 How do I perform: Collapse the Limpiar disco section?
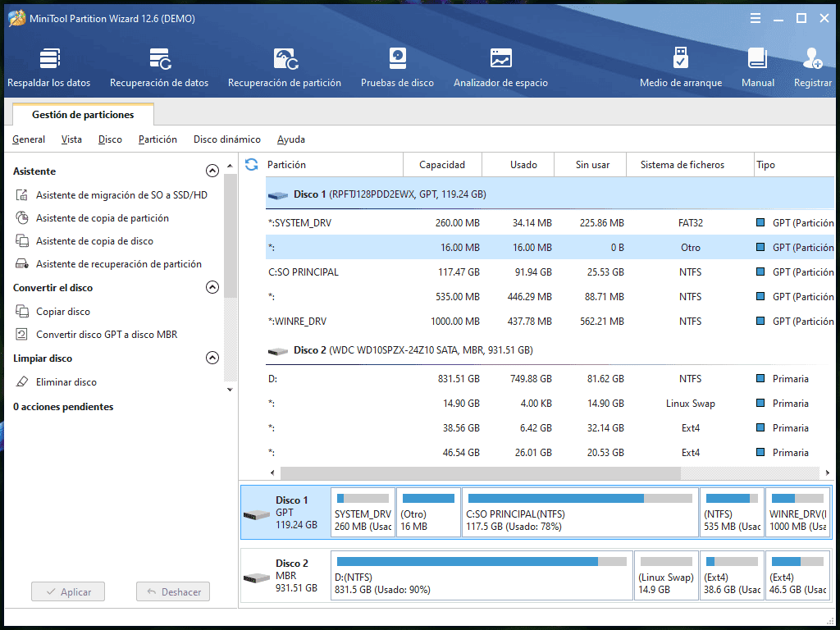click(x=212, y=358)
